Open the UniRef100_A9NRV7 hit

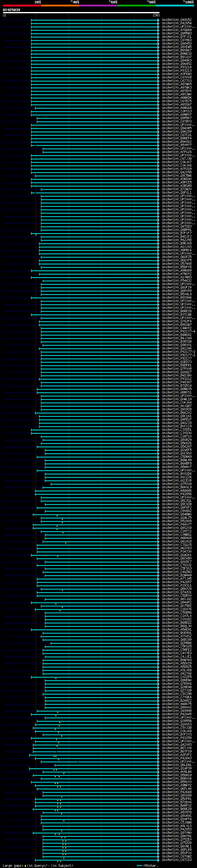[x=177, y=115]
